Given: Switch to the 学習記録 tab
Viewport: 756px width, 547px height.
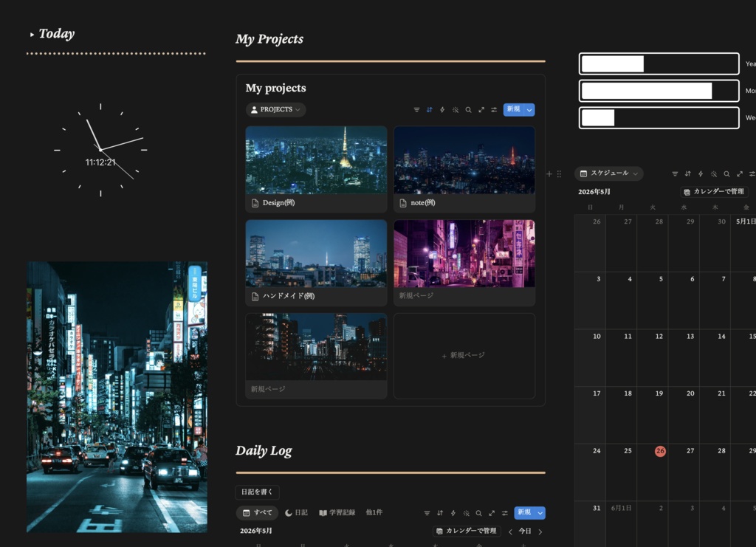Looking at the screenshot, I should coord(337,513).
